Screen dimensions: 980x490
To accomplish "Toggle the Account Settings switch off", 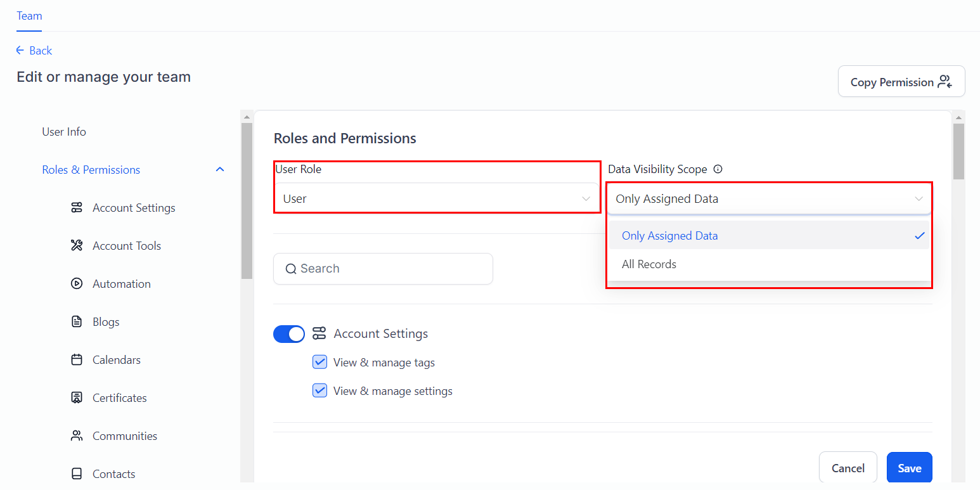I will [289, 333].
